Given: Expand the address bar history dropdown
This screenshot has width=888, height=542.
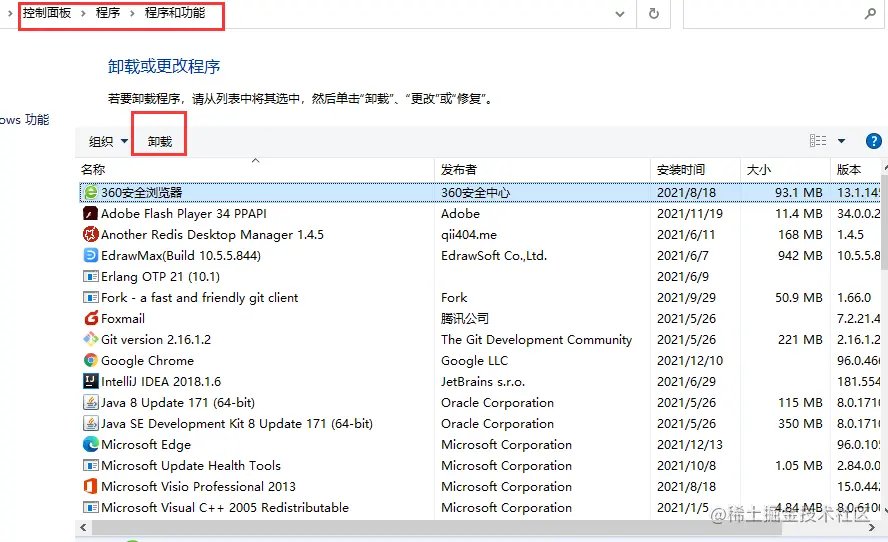Looking at the screenshot, I should pyautogui.click(x=620, y=14).
